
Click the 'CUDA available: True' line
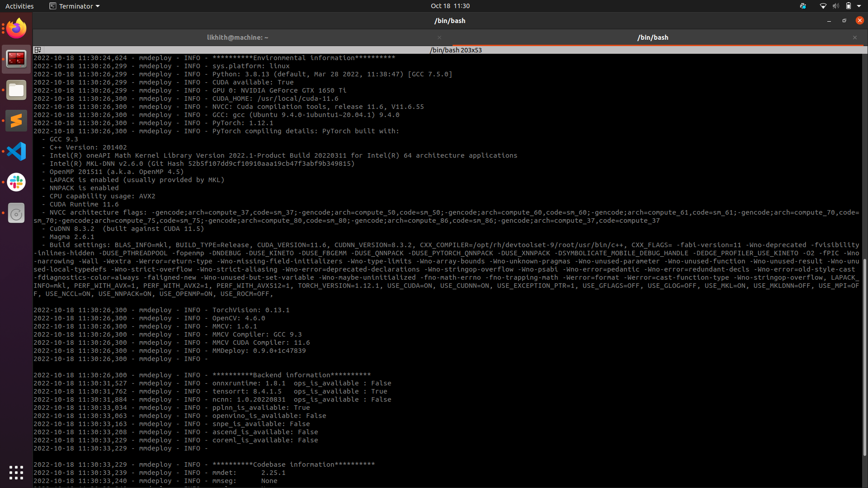(x=253, y=82)
